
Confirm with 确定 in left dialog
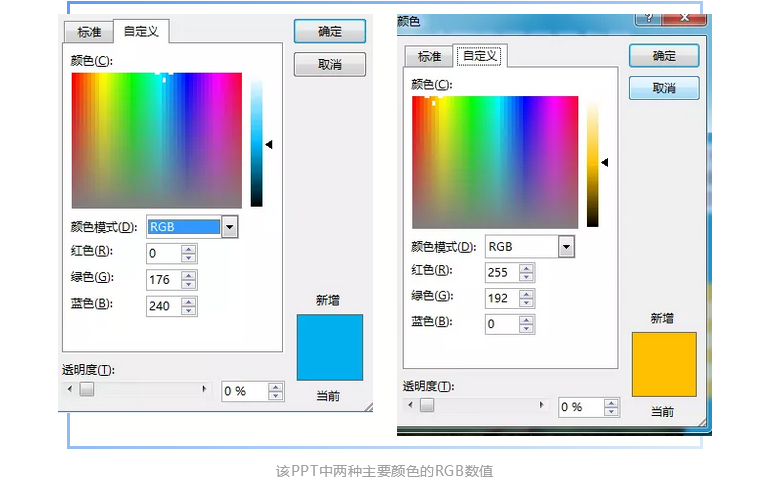pyautogui.click(x=330, y=32)
